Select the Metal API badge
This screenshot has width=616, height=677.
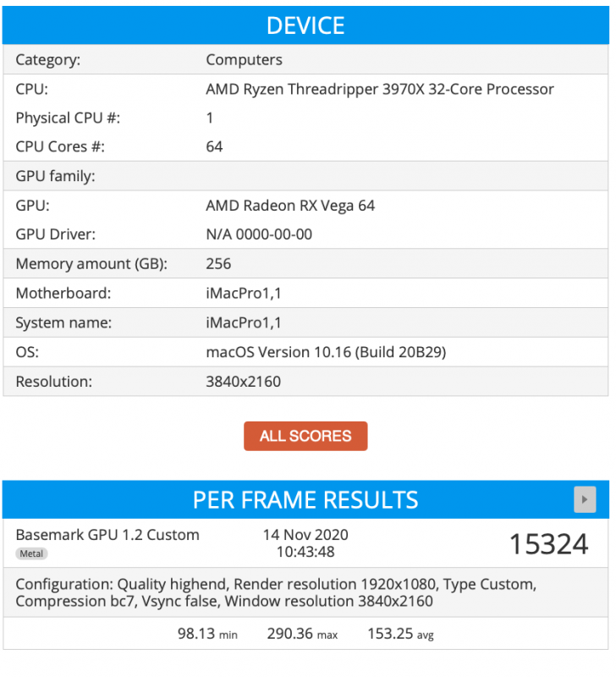coord(31,553)
